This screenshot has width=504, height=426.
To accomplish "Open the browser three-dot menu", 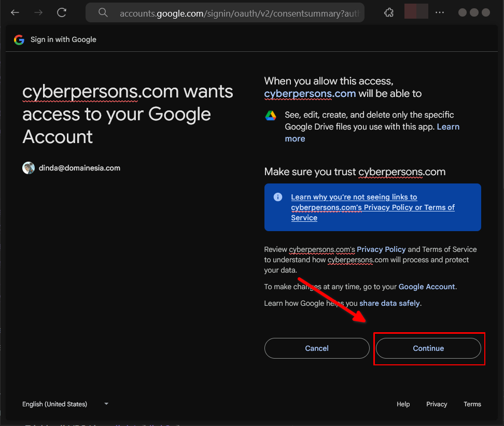I will click(439, 12).
